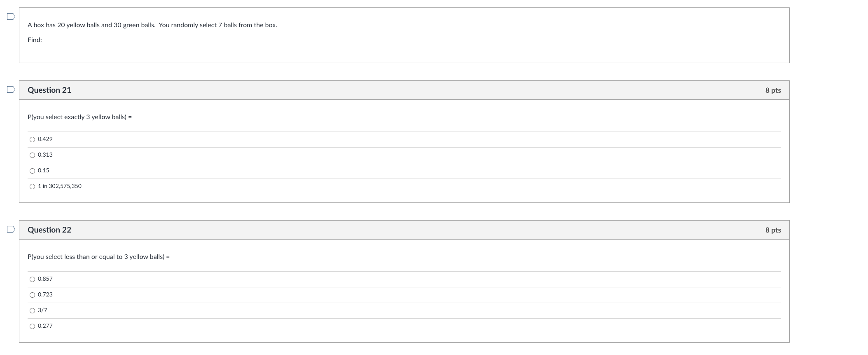
Task: Click Question 21's 8 pts label
Action: 773,90
